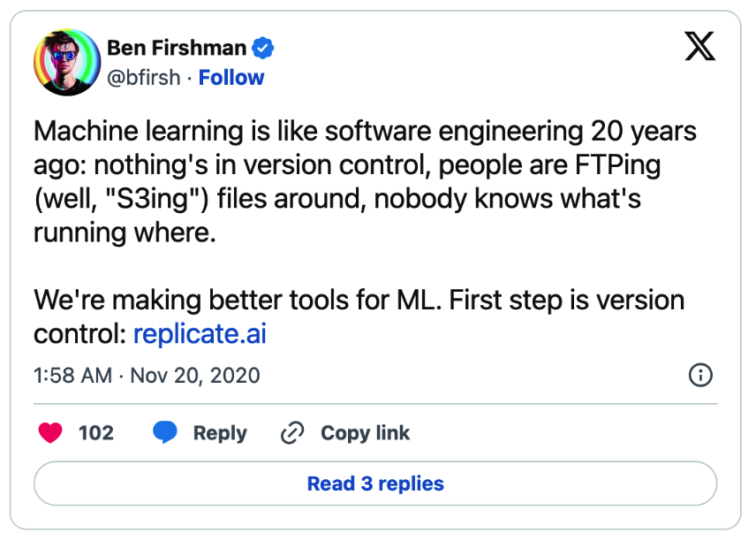This screenshot has width=756, height=541.
Task: Open Ben Firshman's profile avatar
Action: tap(67, 62)
